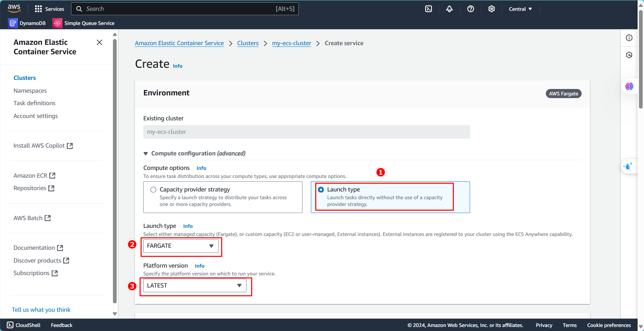Click the external link icon next to Repositories
Screen dimensions: 644x331
click(51, 188)
